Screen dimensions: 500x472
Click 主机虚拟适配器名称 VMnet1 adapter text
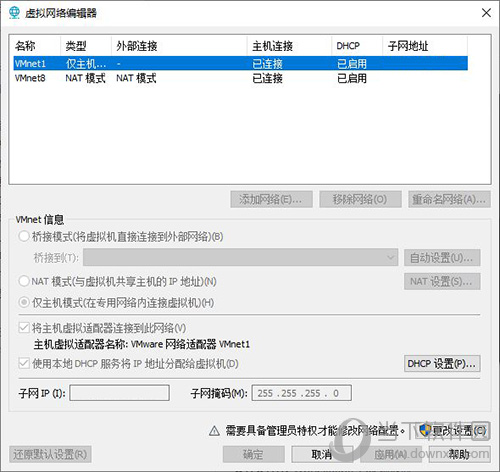pyautogui.click(x=142, y=344)
